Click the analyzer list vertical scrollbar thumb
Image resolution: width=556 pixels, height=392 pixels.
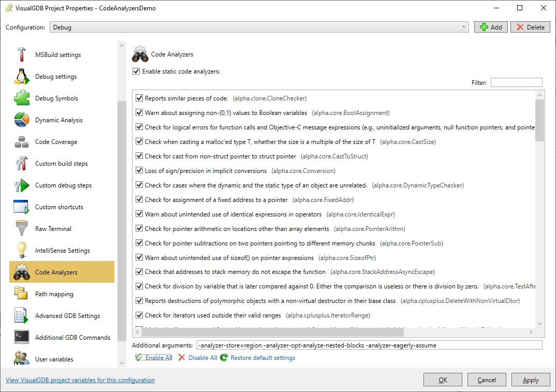pyautogui.click(x=539, y=121)
